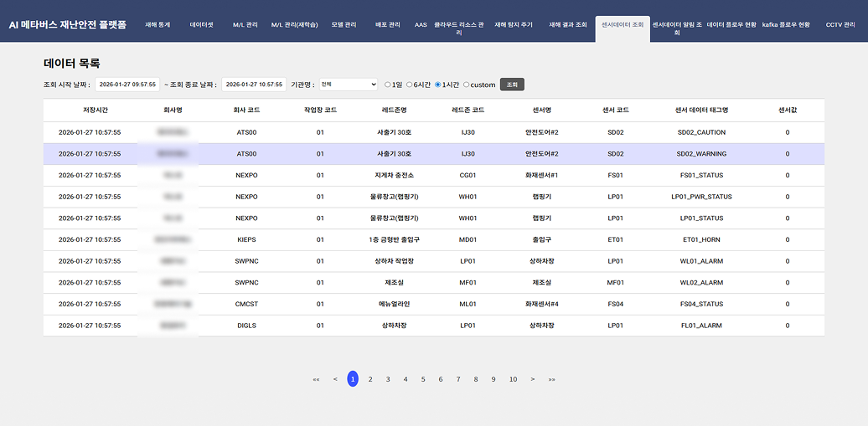Click the 센서값 column header

click(788, 110)
